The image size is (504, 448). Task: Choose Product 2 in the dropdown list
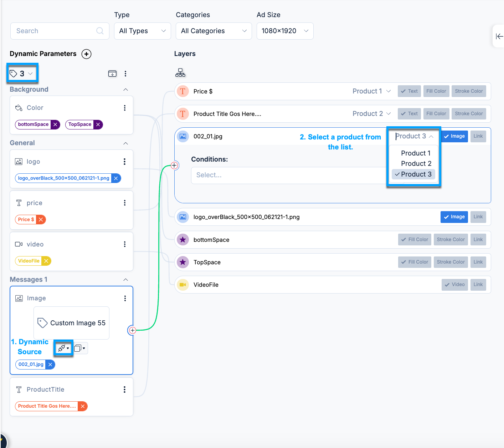point(416,164)
